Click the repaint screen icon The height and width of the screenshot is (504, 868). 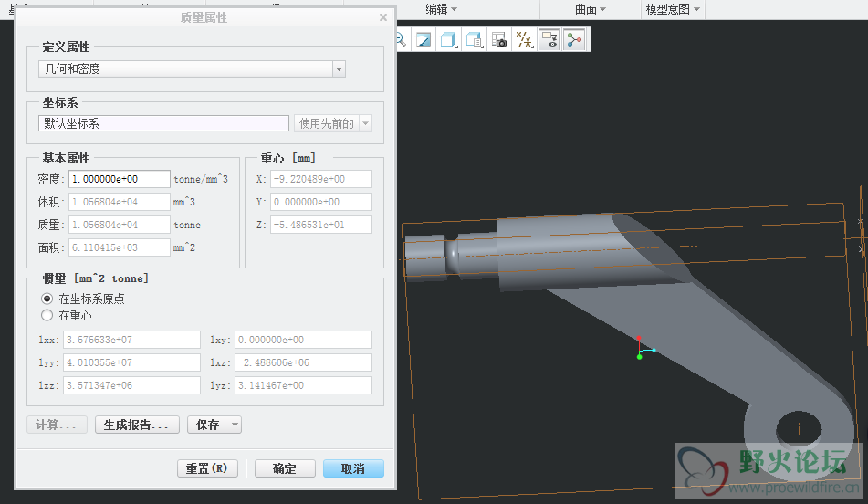coord(424,40)
